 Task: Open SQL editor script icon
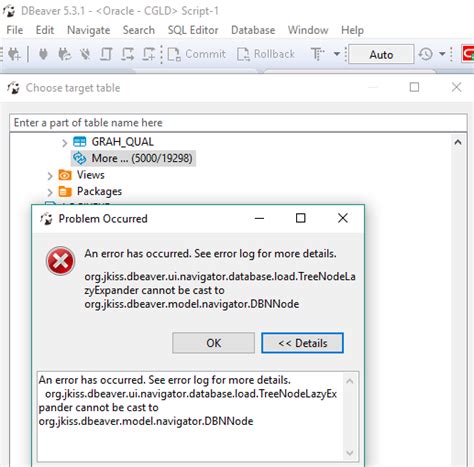click(x=106, y=54)
